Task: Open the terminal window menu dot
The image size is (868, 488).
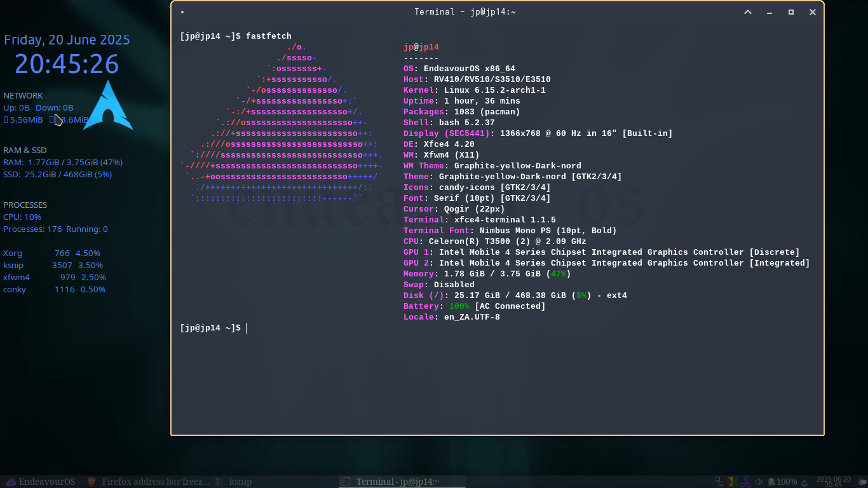Action: click(x=182, y=12)
